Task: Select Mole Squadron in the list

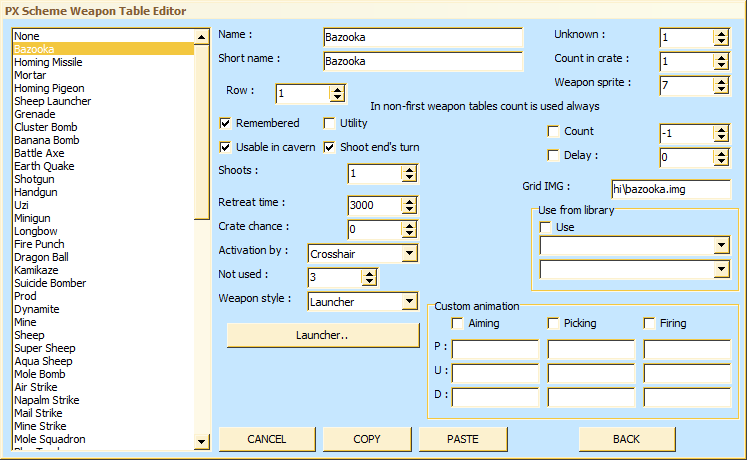Action: (x=103, y=439)
